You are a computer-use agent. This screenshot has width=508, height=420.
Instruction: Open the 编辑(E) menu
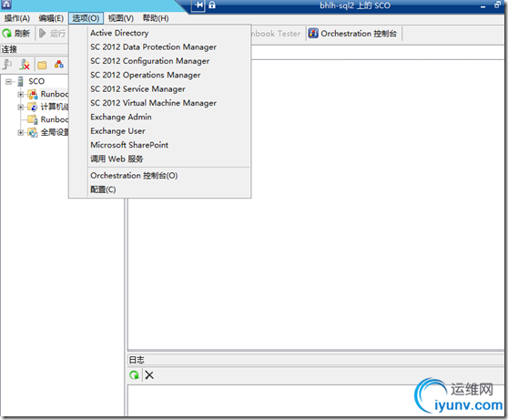coord(51,18)
